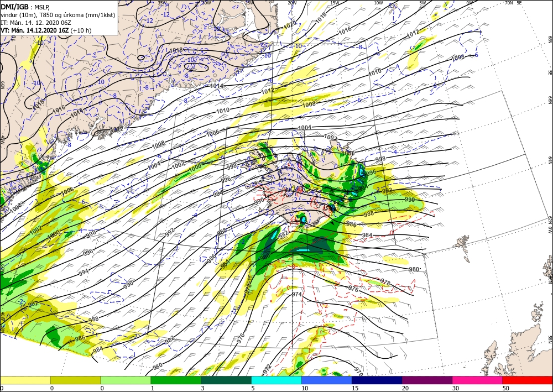Select the "5W" longitude label

tap(423, 2)
